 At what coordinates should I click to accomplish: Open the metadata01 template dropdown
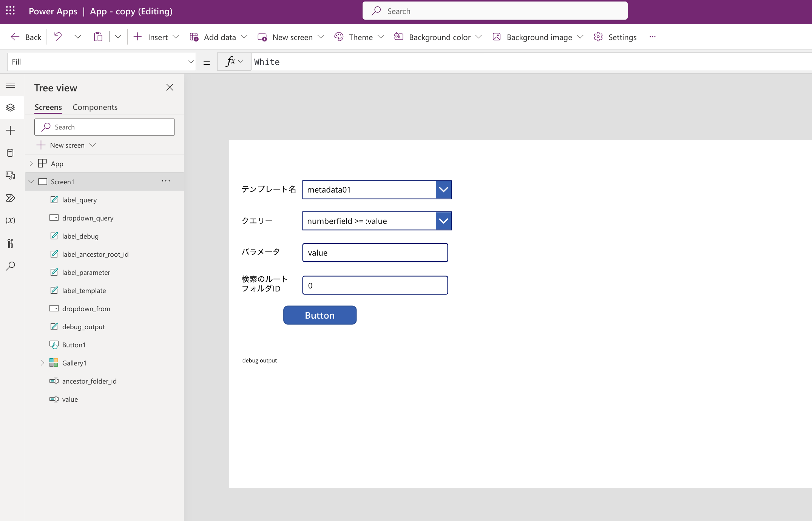[x=443, y=190]
